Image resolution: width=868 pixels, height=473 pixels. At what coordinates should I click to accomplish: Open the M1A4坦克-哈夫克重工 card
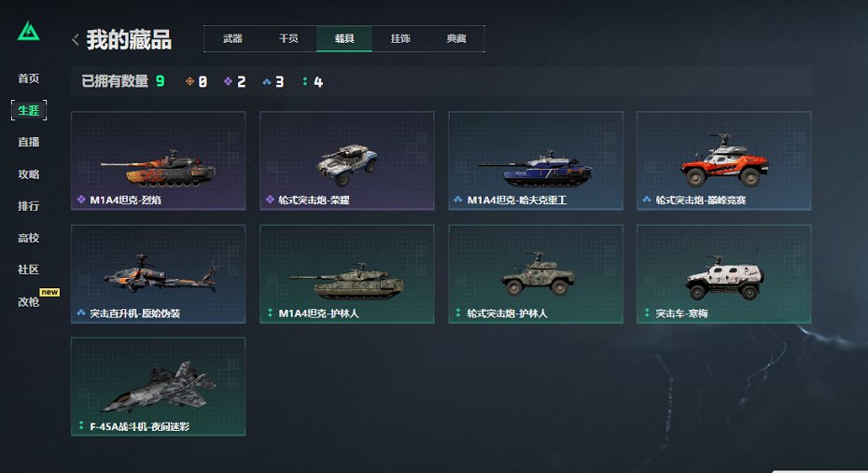coord(536,160)
